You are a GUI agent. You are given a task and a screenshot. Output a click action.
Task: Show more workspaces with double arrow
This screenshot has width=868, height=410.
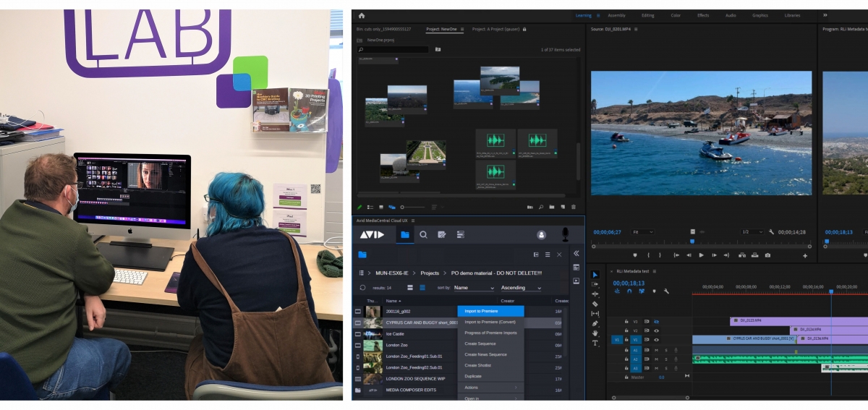825,15
